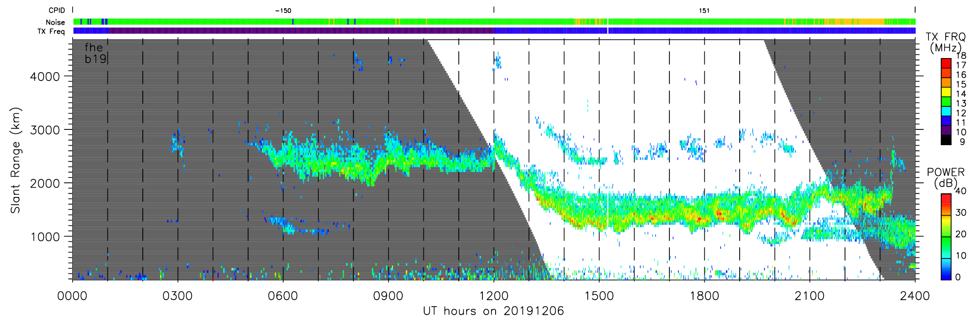The width and height of the screenshot is (980, 326).
Task: Select the 0 dB legend label
Action: click(x=958, y=277)
